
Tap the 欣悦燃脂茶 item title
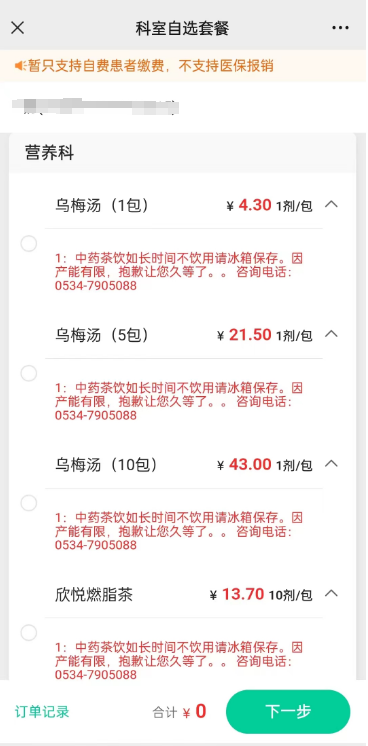[94, 594]
